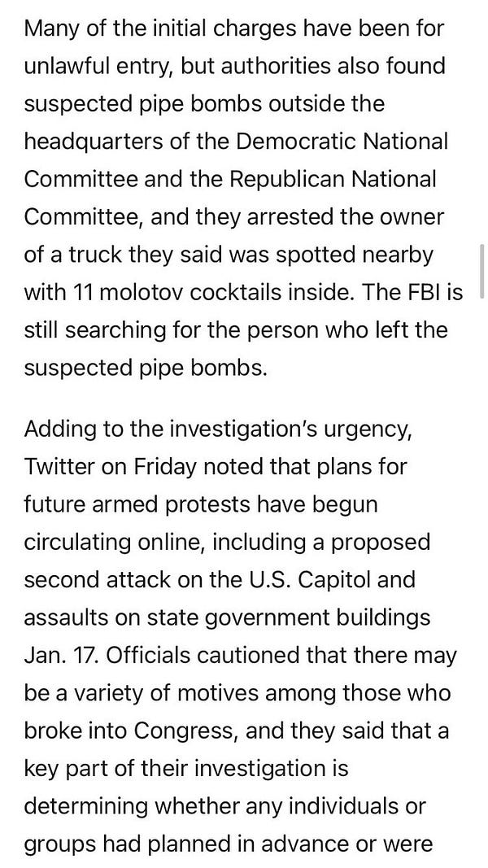
Task: Click the date "Jan. 17" in the article
Action: tap(59, 655)
